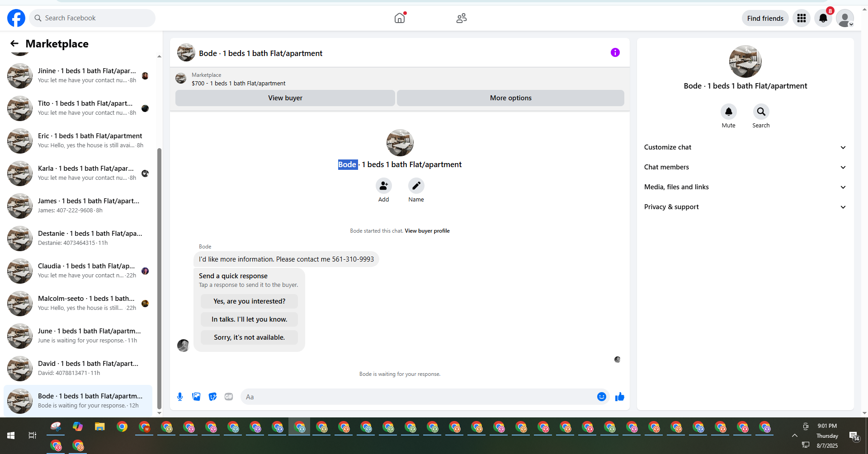Open the Tito conversation

(78, 108)
